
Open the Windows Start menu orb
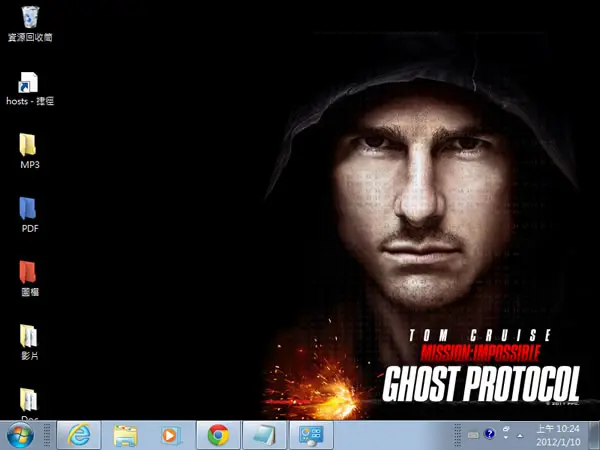[x=20, y=435]
